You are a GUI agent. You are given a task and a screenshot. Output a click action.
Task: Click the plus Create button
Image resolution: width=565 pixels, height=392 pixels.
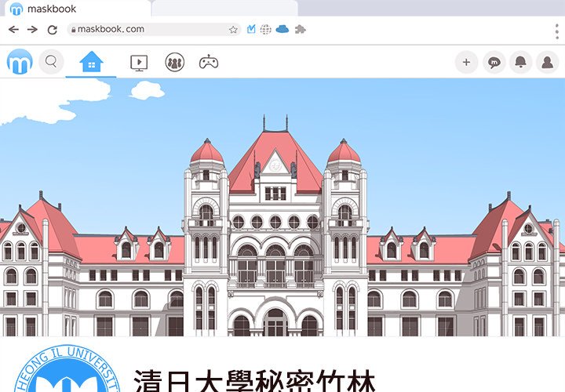(466, 62)
